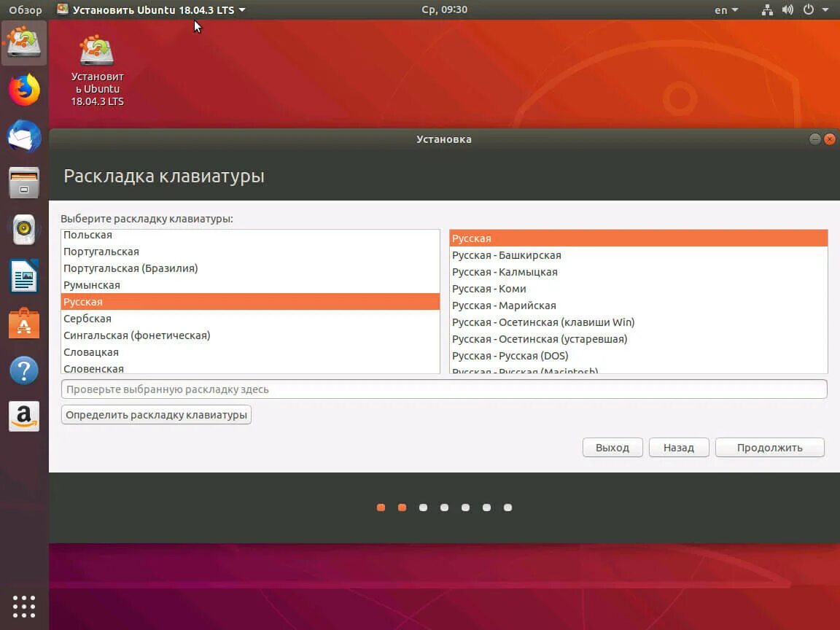This screenshot has height=630, width=840.
Task: Open Amazon launcher in the dock
Action: [24, 416]
